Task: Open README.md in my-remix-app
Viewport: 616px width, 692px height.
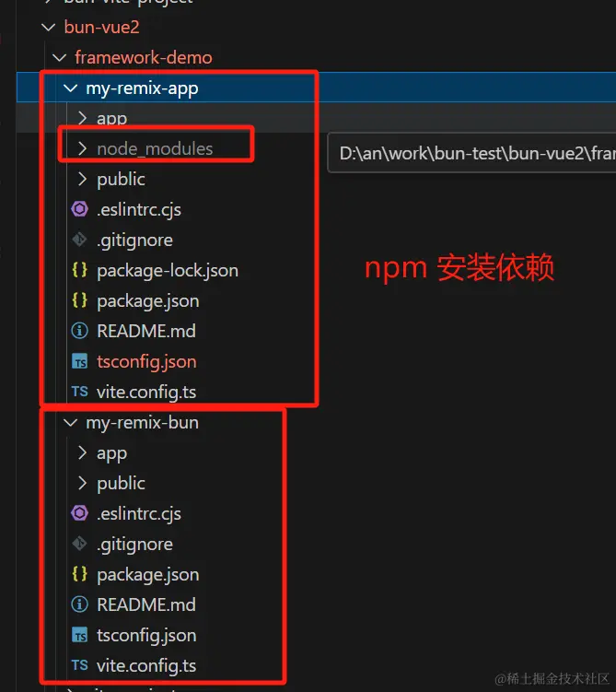Action: tap(146, 331)
